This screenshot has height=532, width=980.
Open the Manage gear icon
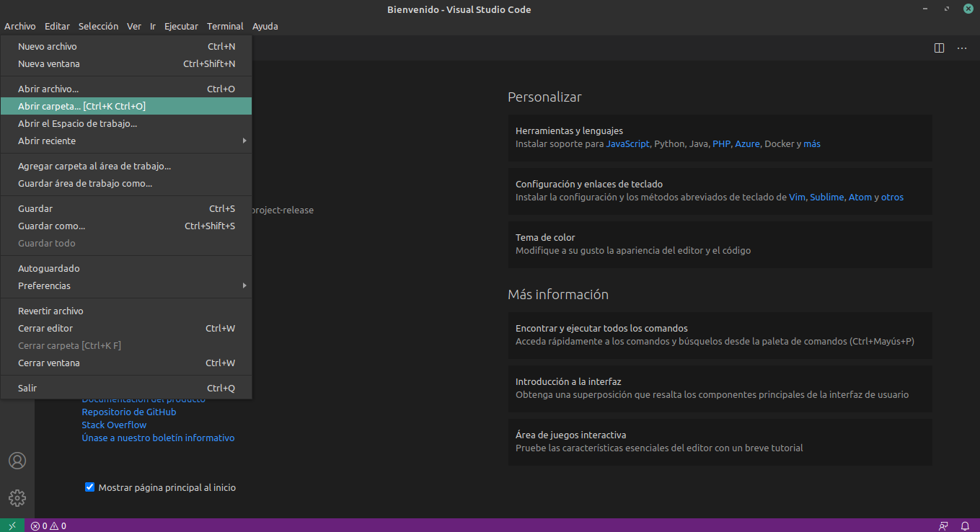click(x=17, y=497)
